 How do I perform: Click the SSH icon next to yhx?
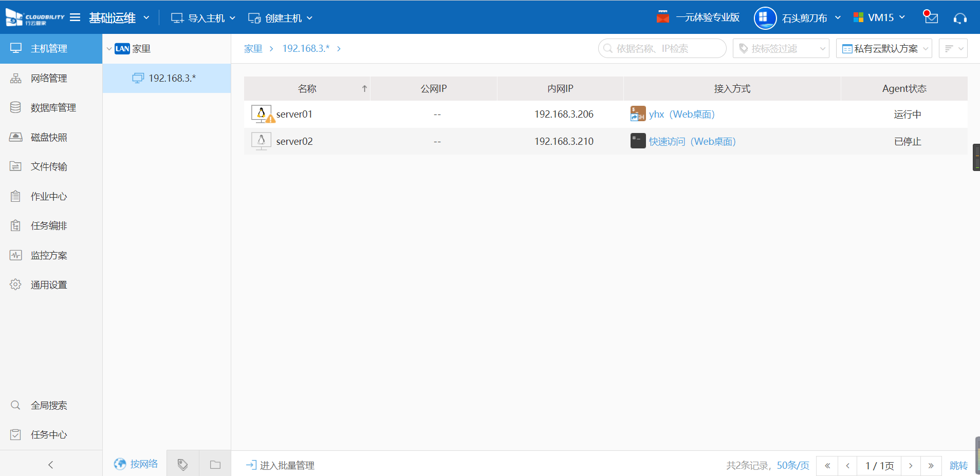pyautogui.click(x=638, y=113)
